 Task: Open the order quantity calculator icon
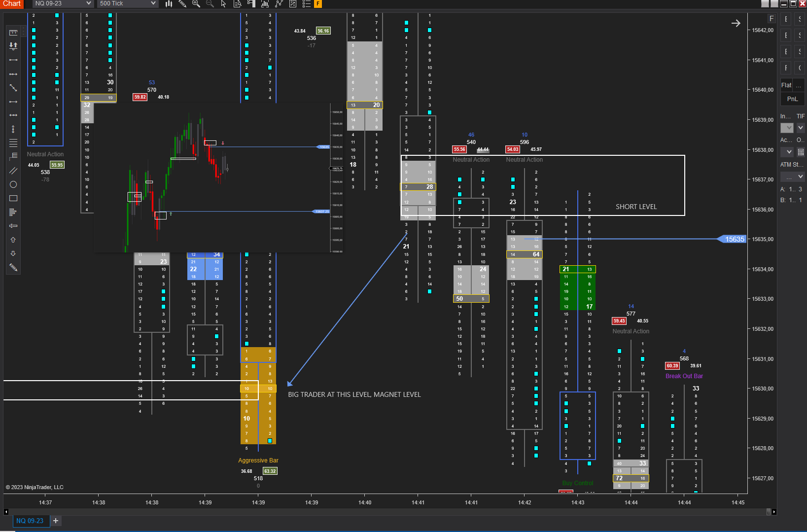(x=801, y=152)
